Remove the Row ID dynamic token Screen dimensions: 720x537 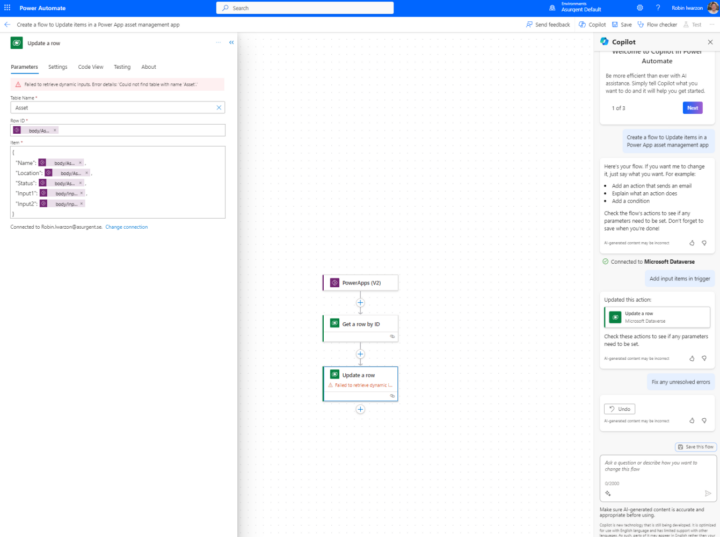click(x=55, y=130)
